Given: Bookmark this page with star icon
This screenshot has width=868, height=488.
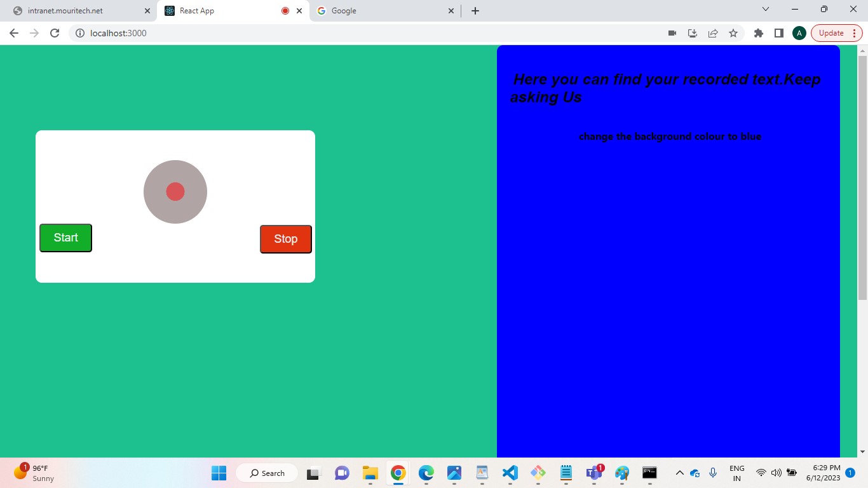Looking at the screenshot, I should pyautogui.click(x=733, y=33).
